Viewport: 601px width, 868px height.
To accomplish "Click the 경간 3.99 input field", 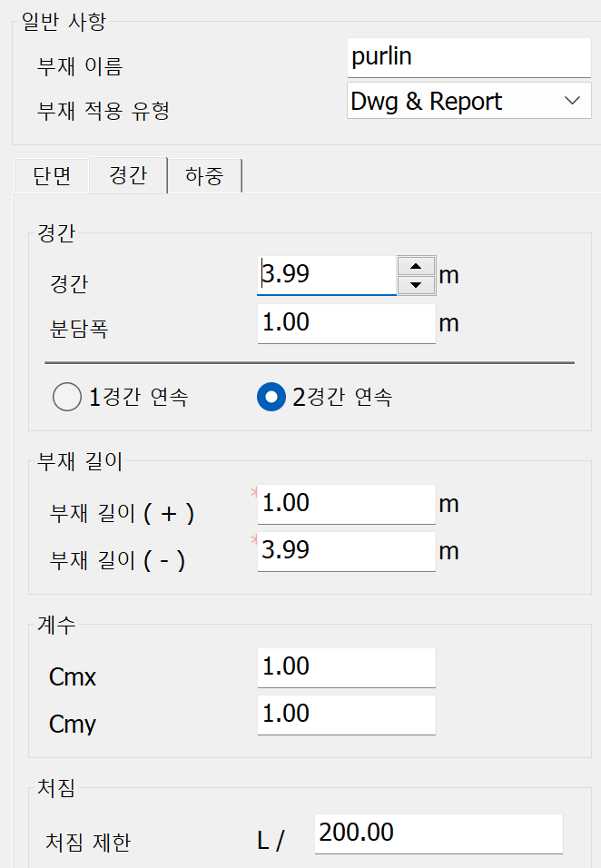I will [327, 274].
